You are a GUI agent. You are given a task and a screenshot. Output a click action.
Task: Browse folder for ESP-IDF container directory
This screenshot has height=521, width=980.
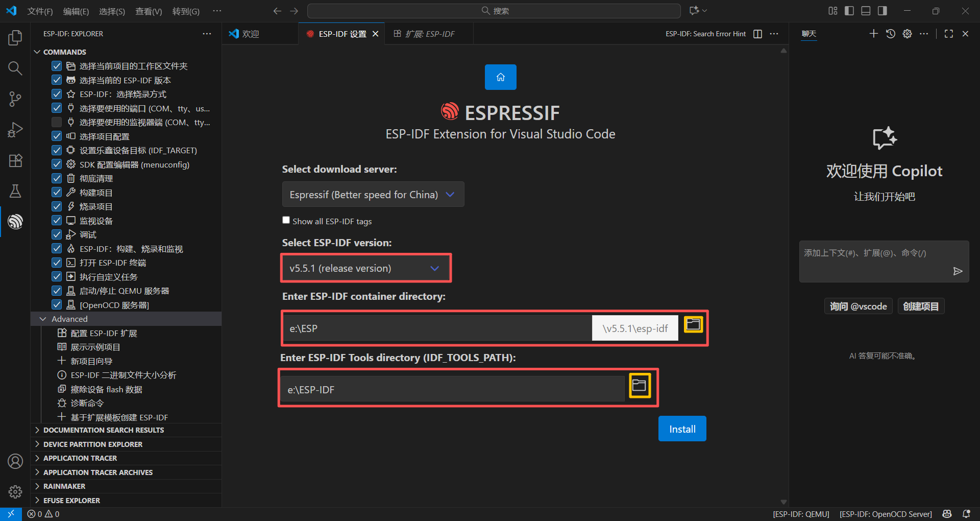pos(693,324)
